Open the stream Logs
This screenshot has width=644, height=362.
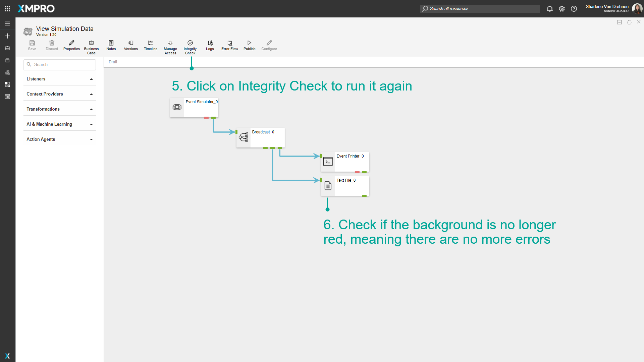210,45
